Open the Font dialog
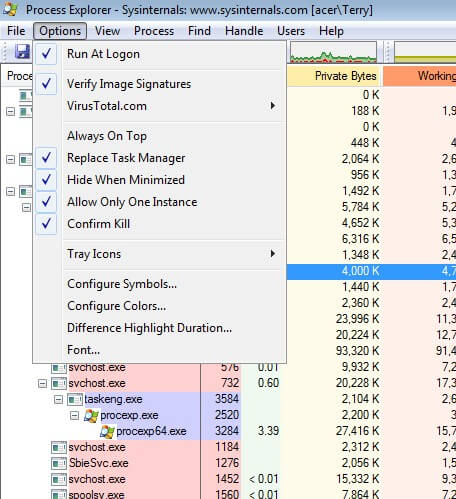The image size is (456, 499). pyautogui.click(x=159, y=350)
